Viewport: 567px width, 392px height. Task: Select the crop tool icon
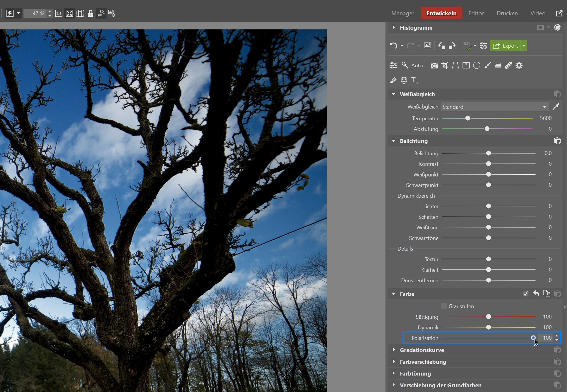click(x=445, y=65)
